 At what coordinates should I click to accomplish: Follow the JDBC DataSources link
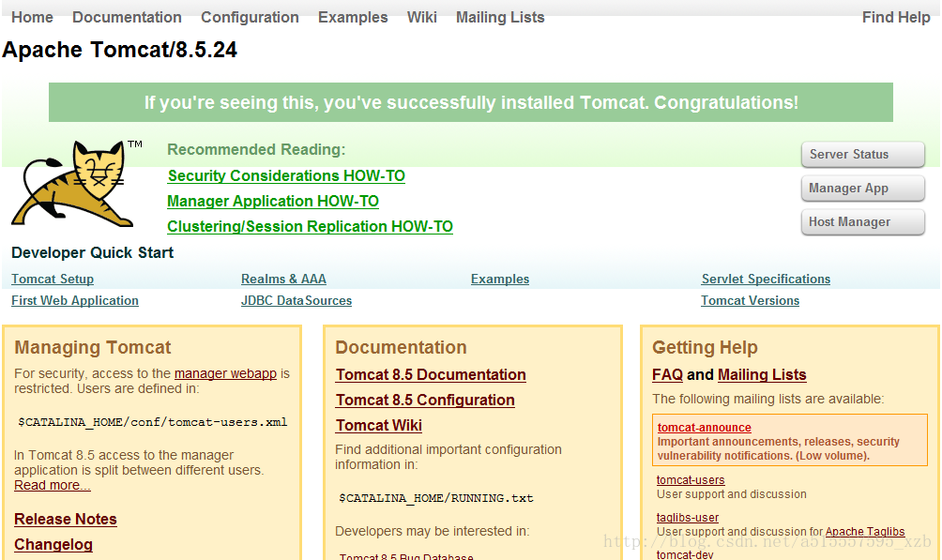(x=296, y=300)
